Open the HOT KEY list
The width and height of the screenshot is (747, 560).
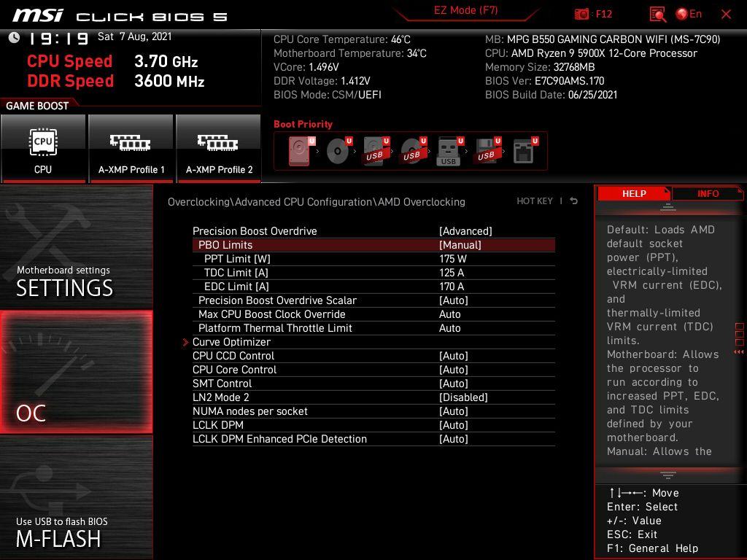[x=535, y=201]
